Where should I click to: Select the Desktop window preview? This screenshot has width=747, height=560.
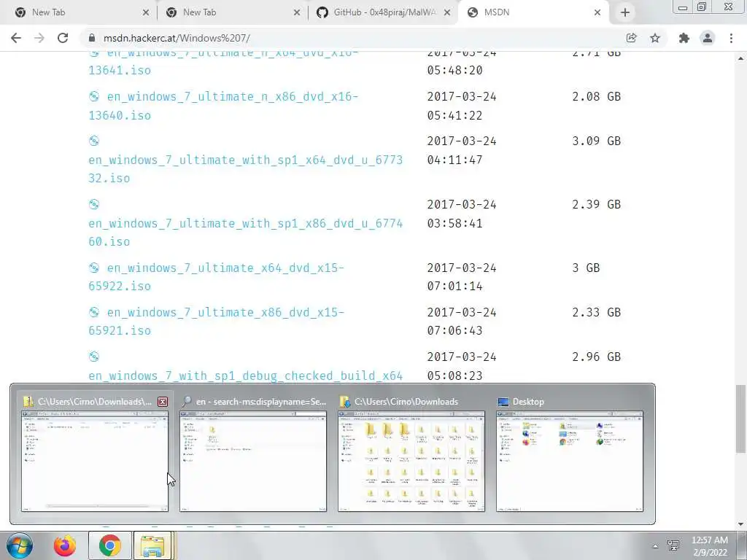pyautogui.click(x=569, y=462)
